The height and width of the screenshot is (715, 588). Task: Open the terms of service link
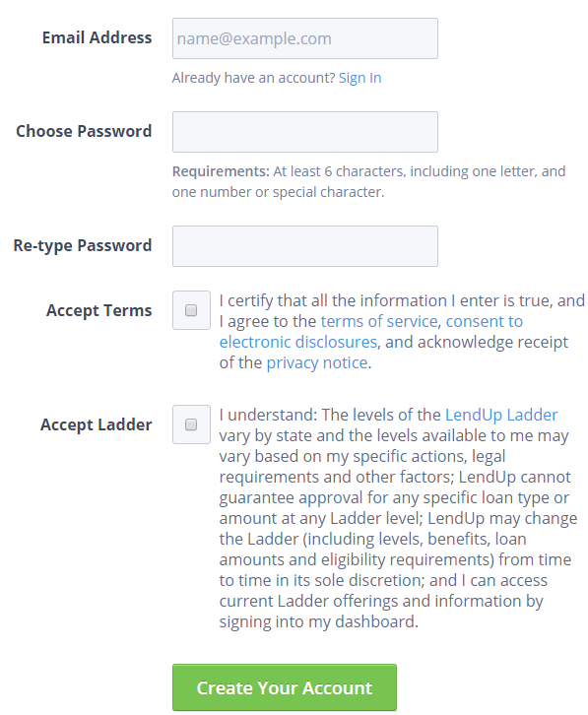click(x=379, y=321)
